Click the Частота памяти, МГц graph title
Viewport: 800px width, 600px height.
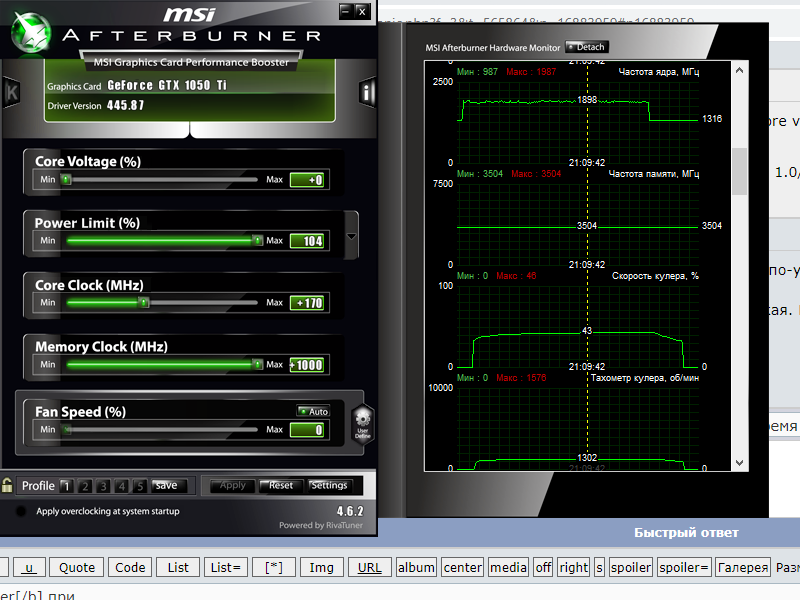tap(654, 174)
